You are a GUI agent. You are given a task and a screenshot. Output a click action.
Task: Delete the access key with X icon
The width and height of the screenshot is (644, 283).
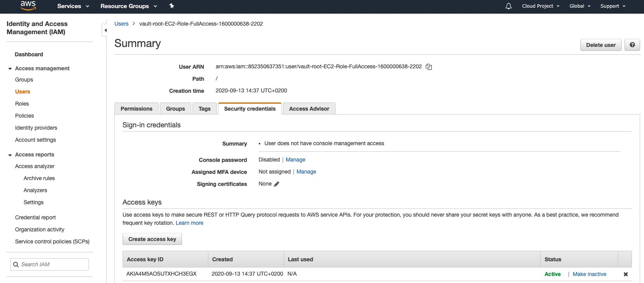point(625,274)
